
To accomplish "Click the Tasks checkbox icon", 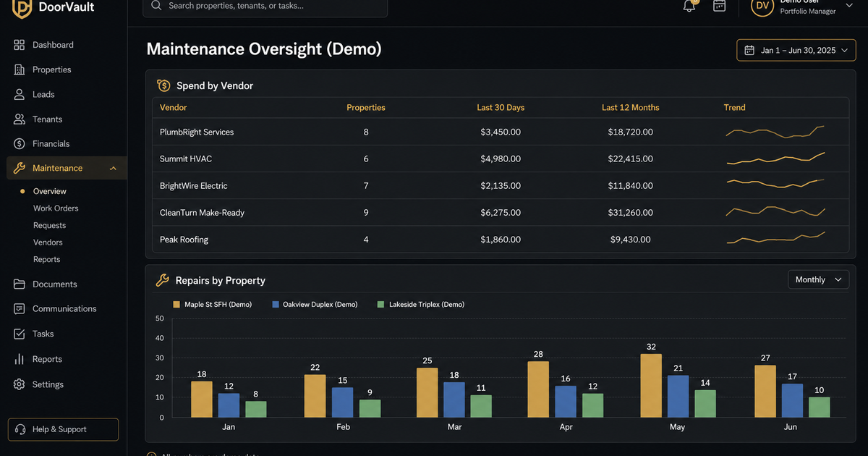I will tap(20, 334).
